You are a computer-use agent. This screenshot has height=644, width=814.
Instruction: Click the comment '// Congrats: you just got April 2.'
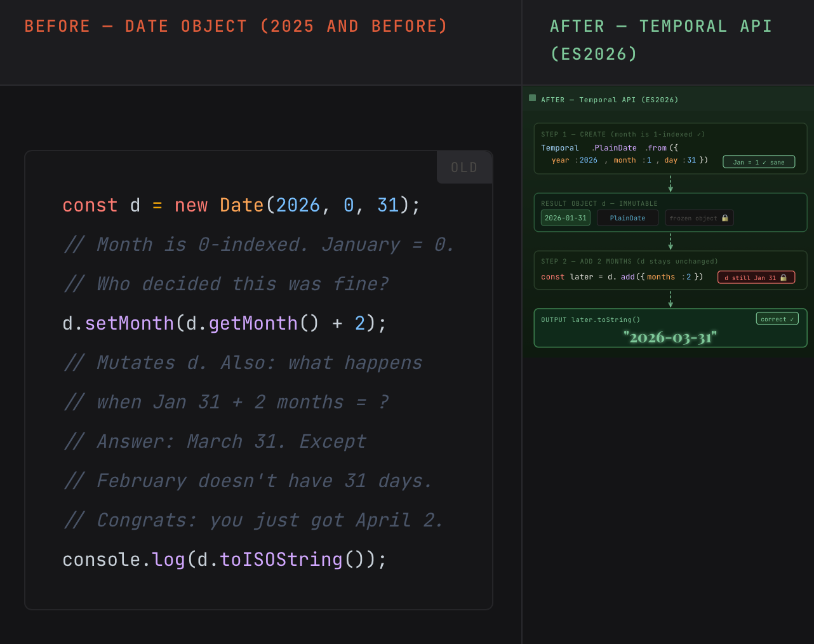(x=253, y=520)
